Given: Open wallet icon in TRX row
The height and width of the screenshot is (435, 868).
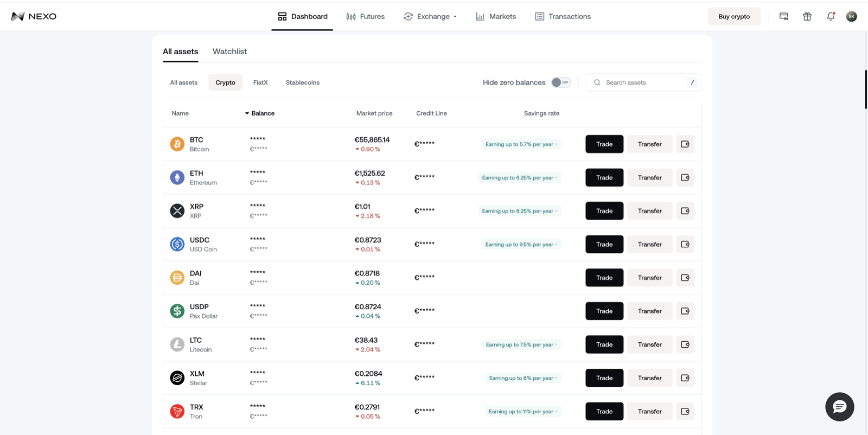Looking at the screenshot, I should point(685,411).
